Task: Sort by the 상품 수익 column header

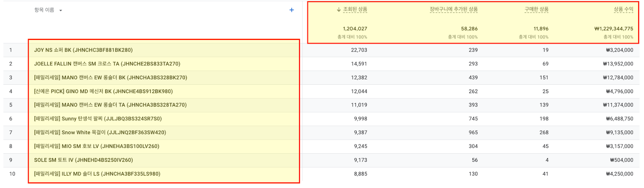Action: coord(623,9)
